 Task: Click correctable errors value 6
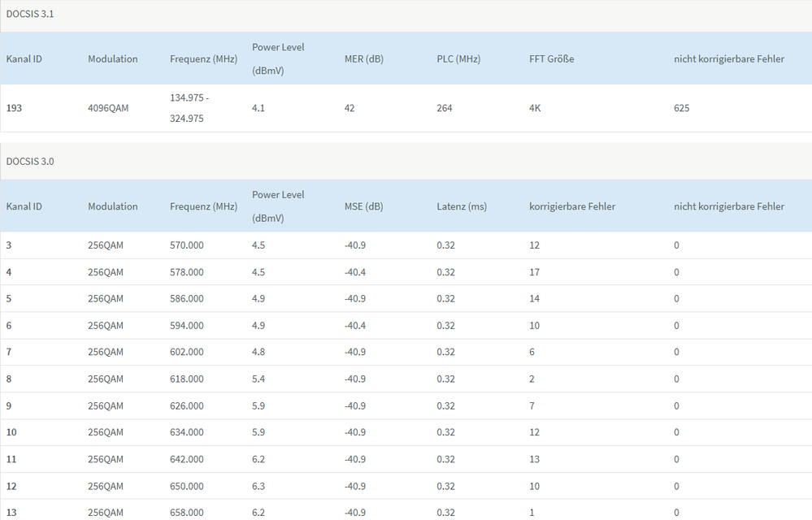[532, 352]
